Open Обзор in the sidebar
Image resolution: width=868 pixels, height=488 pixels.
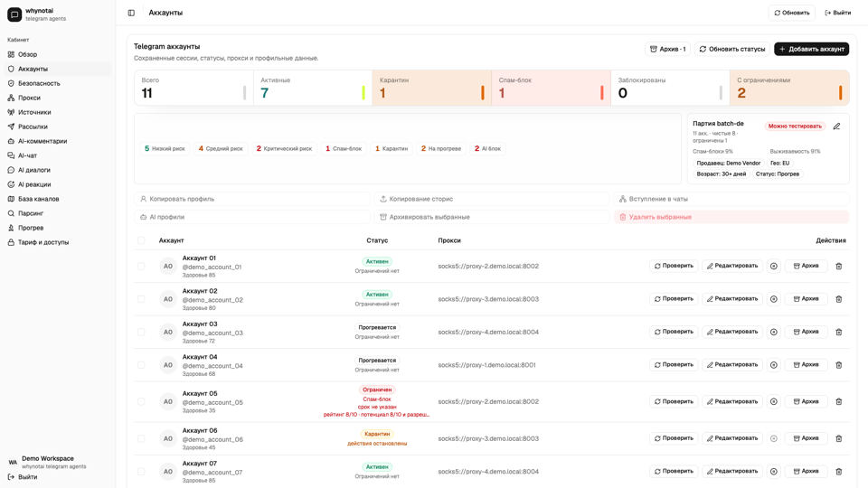[58, 54]
